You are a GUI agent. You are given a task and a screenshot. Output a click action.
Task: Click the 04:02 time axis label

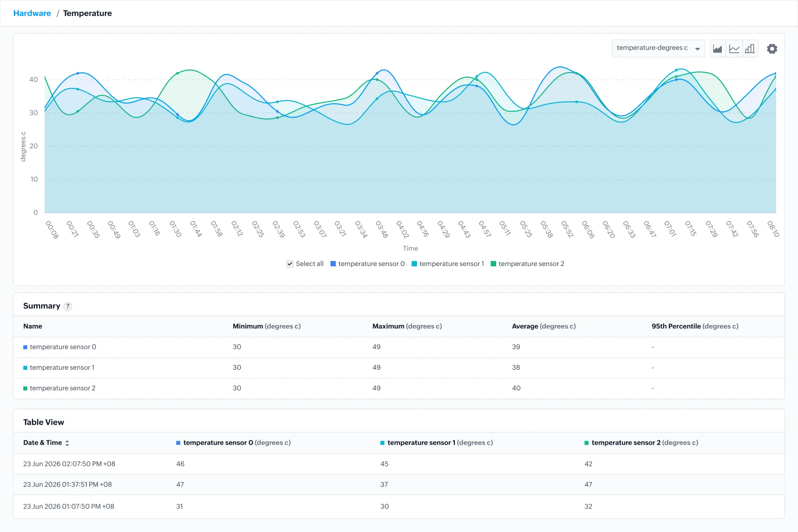[402, 229]
